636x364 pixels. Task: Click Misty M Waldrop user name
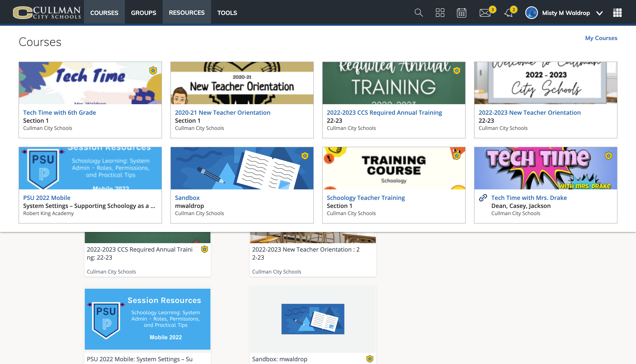click(x=566, y=13)
